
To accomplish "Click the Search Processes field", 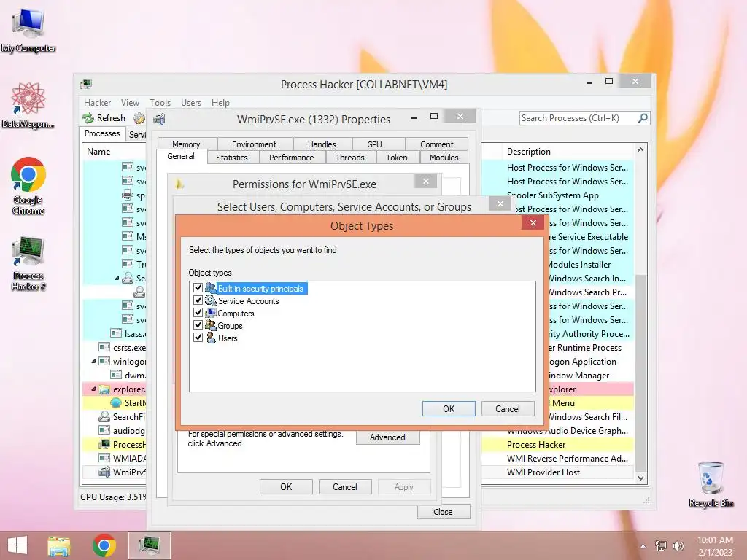I will click(x=578, y=117).
